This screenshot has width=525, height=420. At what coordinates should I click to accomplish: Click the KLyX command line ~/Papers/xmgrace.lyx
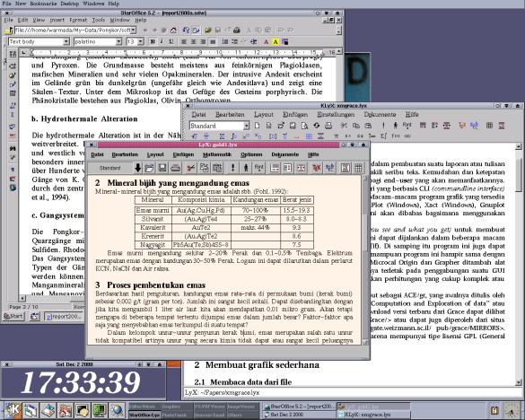pyautogui.click(x=350, y=392)
